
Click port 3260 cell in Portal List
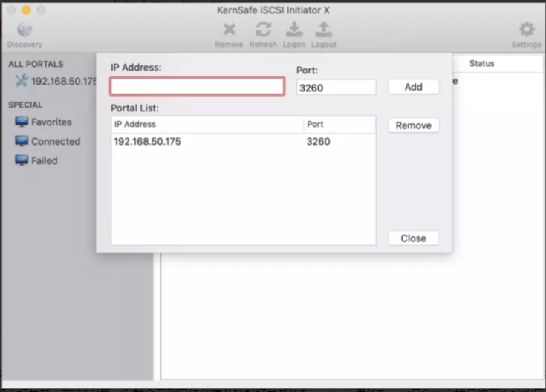click(318, 141)
